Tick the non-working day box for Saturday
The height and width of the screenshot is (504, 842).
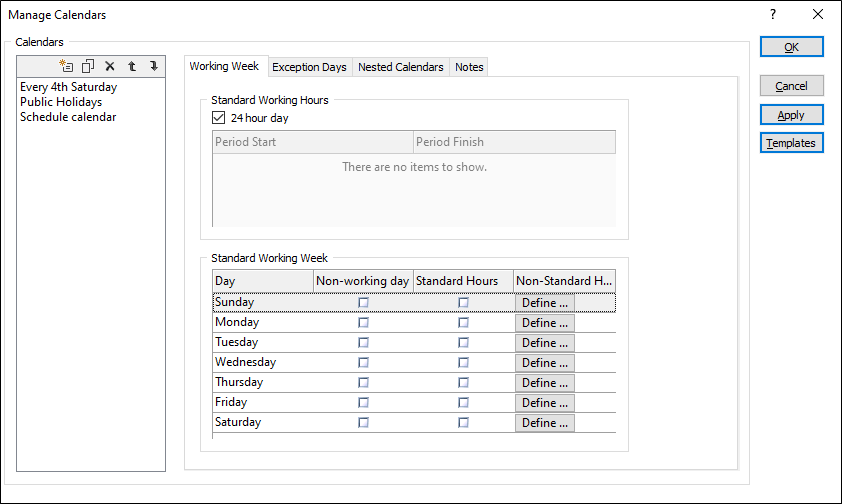click(x=364, y=422)
